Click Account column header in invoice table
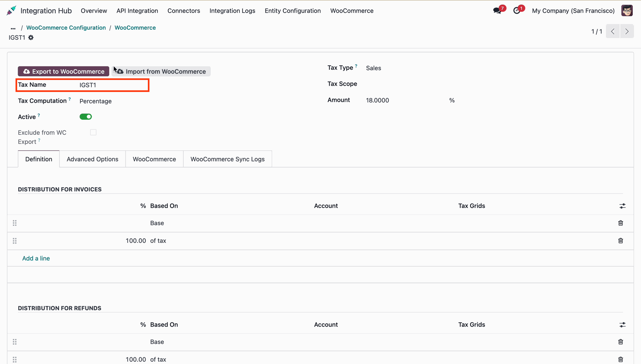 click(x=326, y=206)
